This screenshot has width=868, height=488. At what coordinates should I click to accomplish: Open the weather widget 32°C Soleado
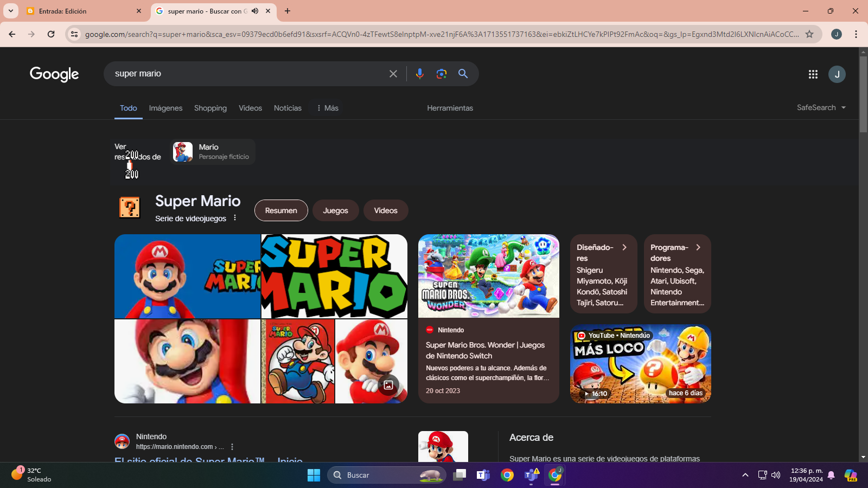31,474
